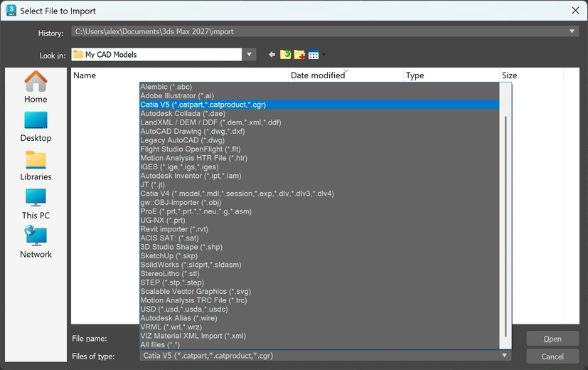Close the Select File to Import dialog

click(x=575, y=11)
